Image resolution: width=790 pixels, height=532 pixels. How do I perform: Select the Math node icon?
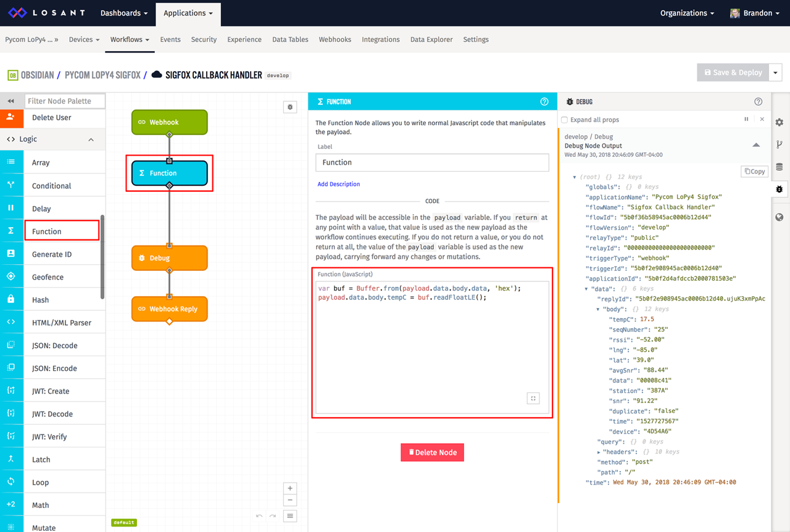coord(10,505)
